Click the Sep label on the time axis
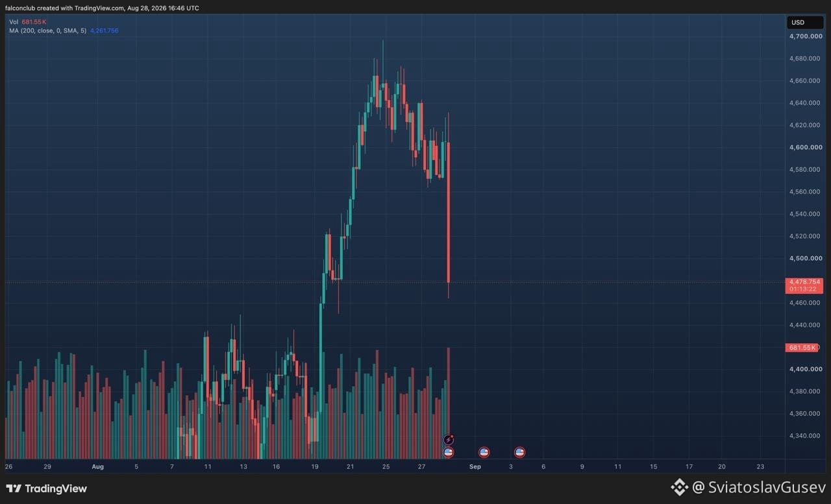This screenshot has width=831, height=504. tap(475, 466)
